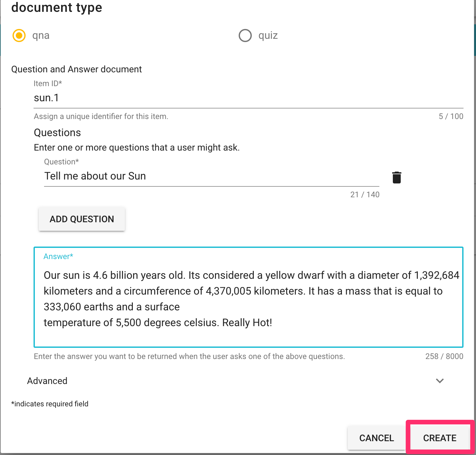Click the 258 / 8000 character counter
This screenshot has width=476, height=455.
point(444,356)
